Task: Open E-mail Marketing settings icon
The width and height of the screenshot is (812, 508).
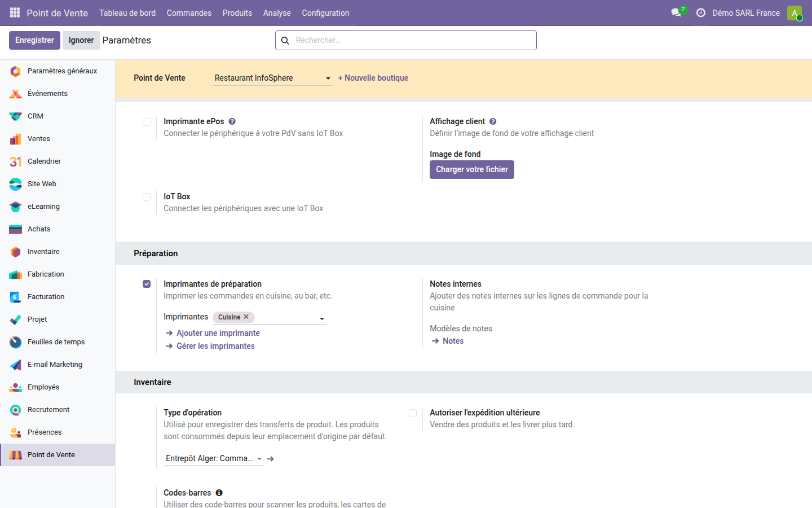Action: (16, 365)
